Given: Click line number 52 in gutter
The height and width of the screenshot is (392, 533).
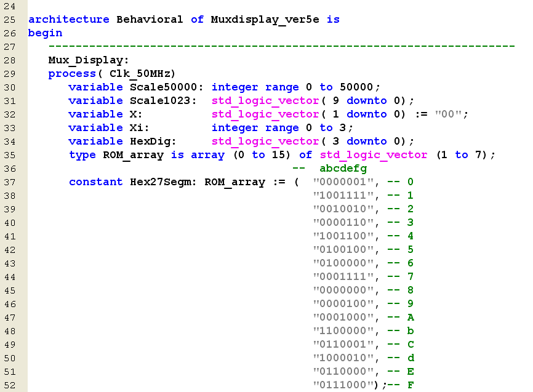Looking at the screenshot, I should [x=10, y=386].
